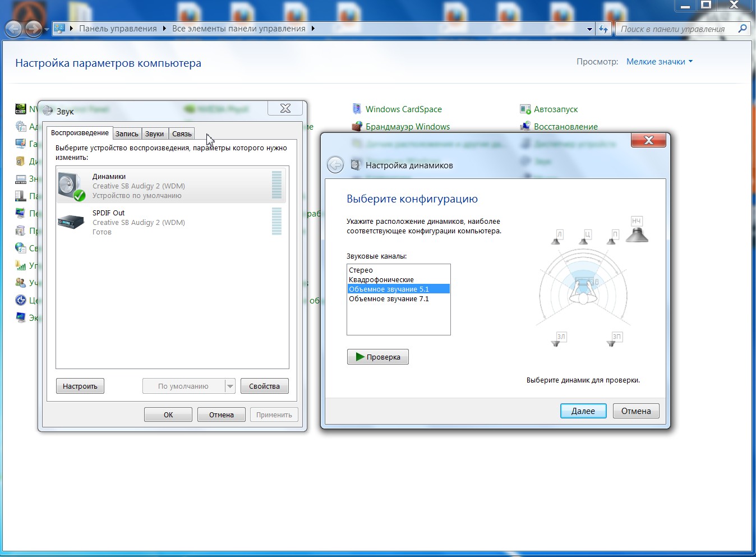Screen dimensions: 756x557
Task: Click the front right speaker П icon
Action: click(613, 237)
